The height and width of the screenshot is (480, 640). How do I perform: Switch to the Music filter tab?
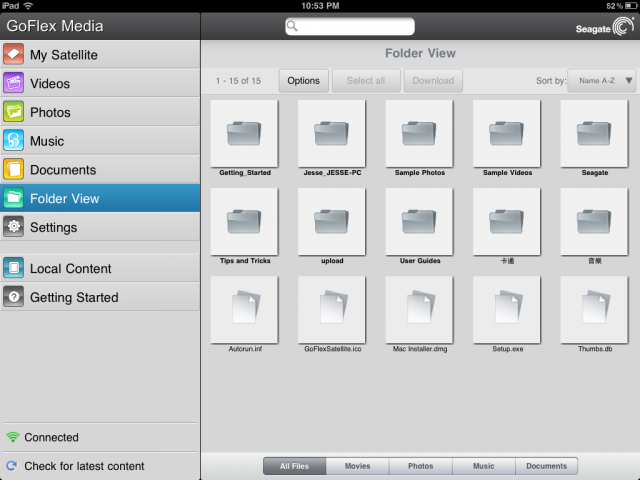coord(484,466)
